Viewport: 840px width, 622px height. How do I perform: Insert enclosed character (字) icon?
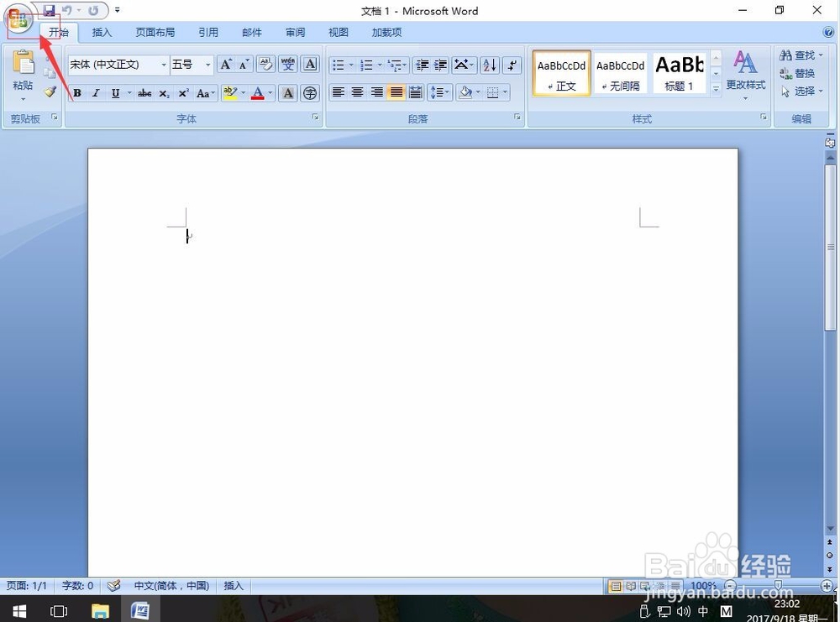[310, 93]
